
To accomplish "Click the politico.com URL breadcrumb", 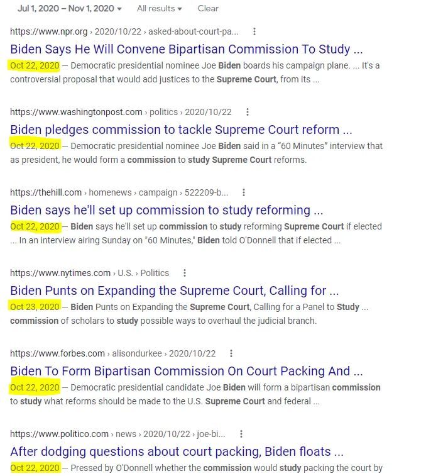I will pyautogui.click(x=60, y=434).
